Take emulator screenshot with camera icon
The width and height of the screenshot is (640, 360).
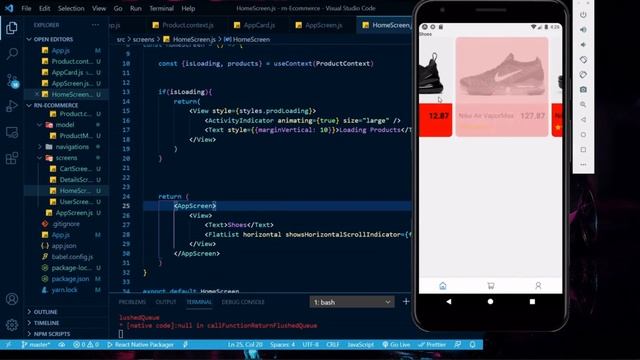point(583,89)
